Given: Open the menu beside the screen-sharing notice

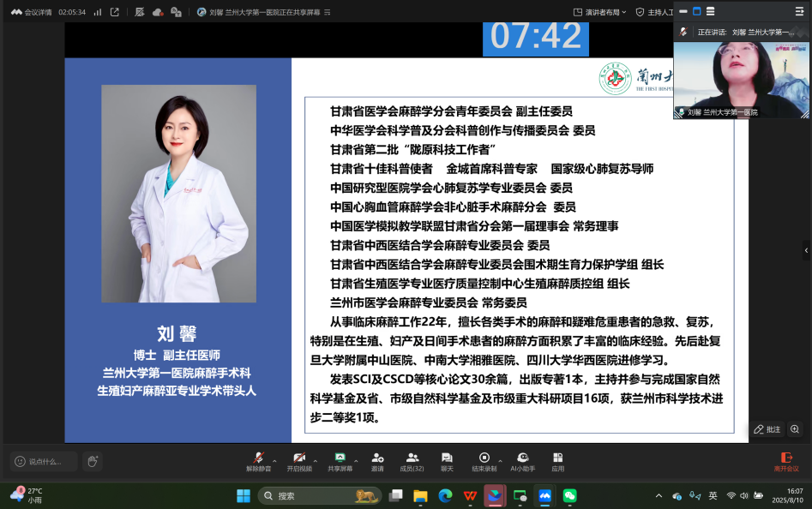Looking at the screenshot, I should point(328,12).
